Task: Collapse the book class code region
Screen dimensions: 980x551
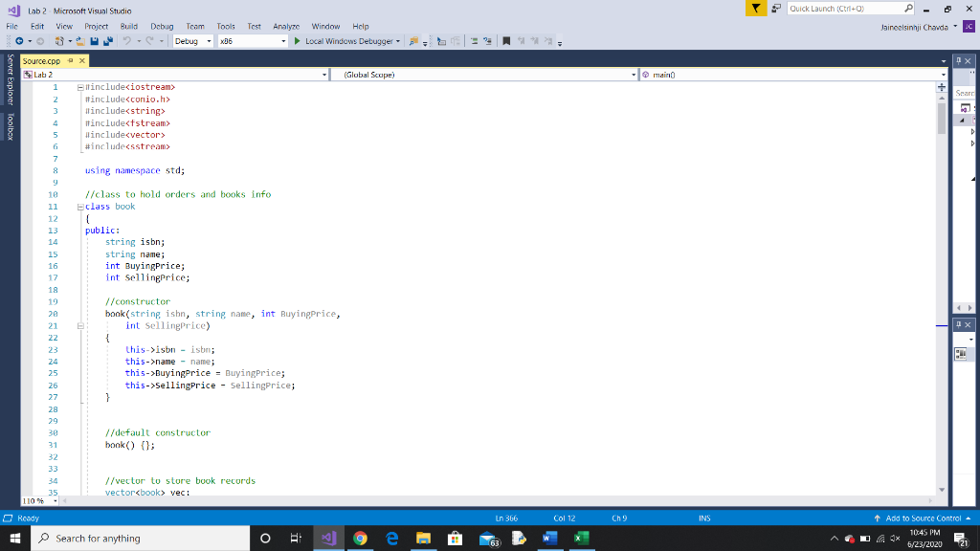Action: 80,206
